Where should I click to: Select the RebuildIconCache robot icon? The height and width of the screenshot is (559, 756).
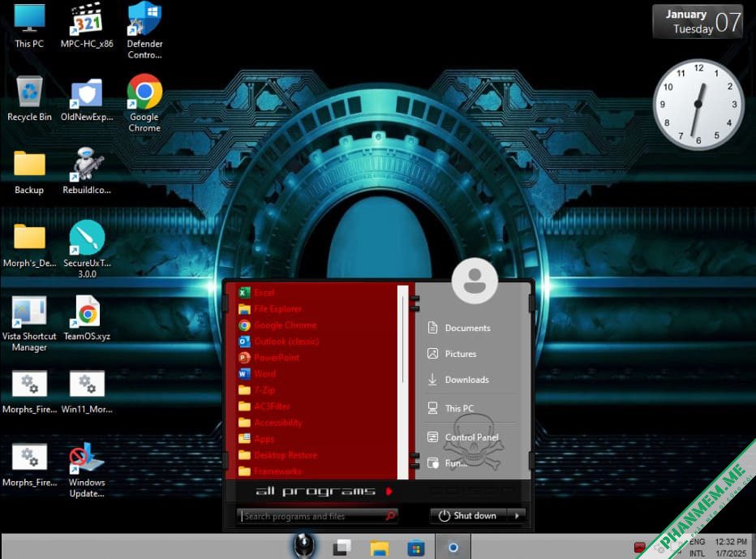tap(87, 170)
